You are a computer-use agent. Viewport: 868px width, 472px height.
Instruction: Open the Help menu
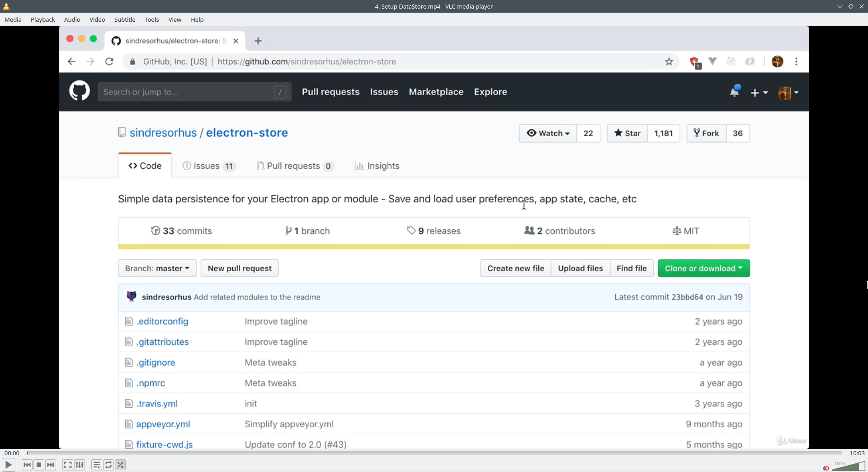197,19
